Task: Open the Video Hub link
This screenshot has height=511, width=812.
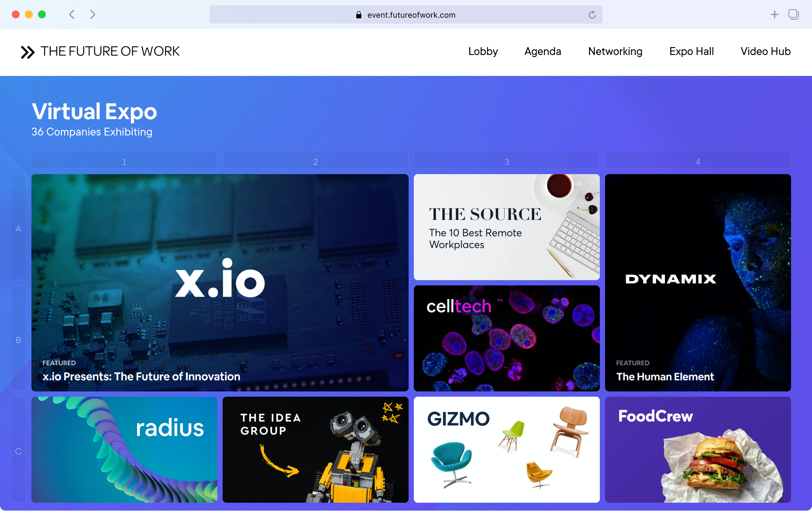Action: [x=765, y=51]
